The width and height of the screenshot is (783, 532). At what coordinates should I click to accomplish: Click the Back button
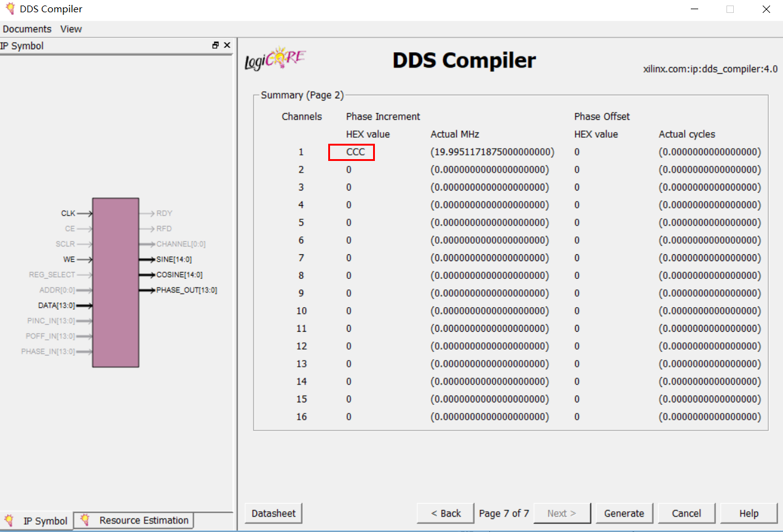tap(445, 513)
